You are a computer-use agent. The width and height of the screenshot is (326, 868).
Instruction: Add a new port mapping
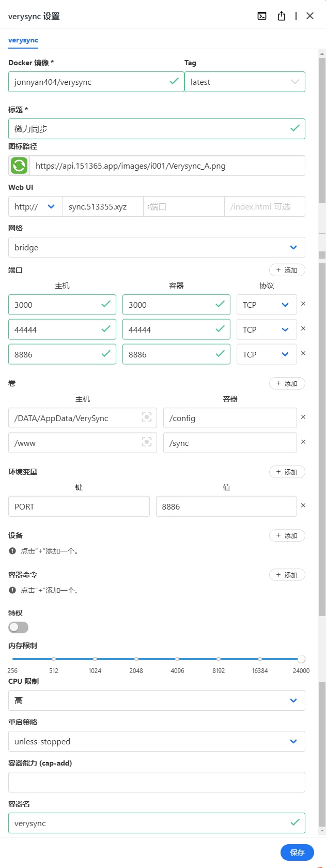tap(287, 270)
